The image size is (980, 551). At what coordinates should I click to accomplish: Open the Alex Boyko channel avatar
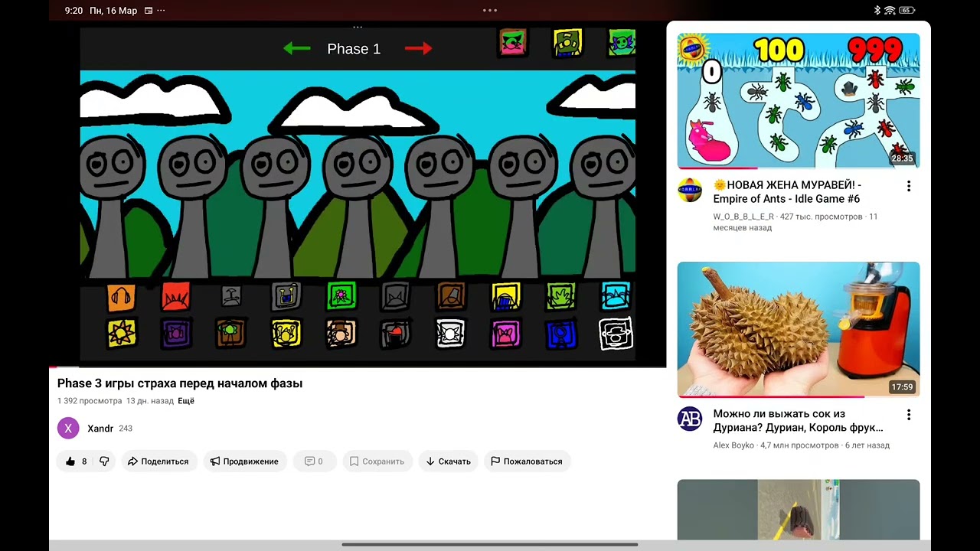(x=690, y=419)
